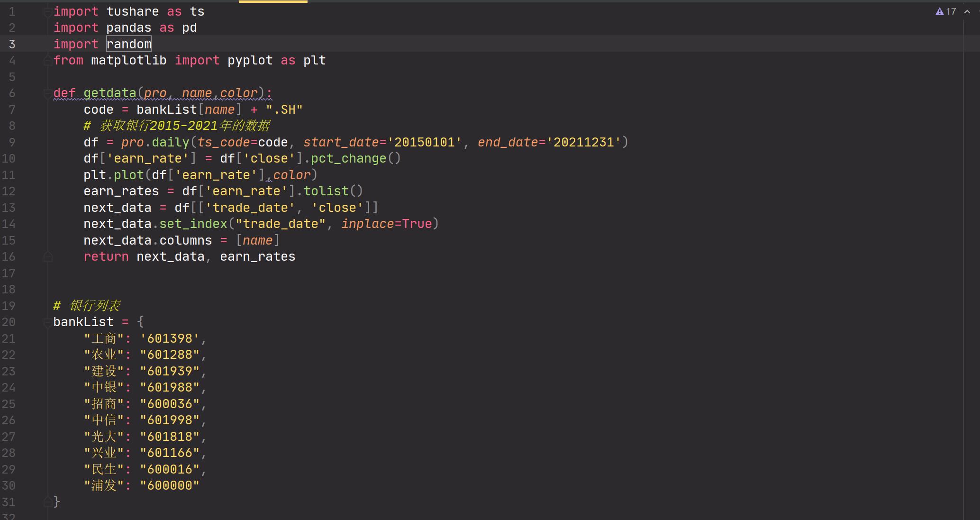Click the key "中信" in the dictionary
This screenshot has height=520, width=980.
[x=104, y=420]
